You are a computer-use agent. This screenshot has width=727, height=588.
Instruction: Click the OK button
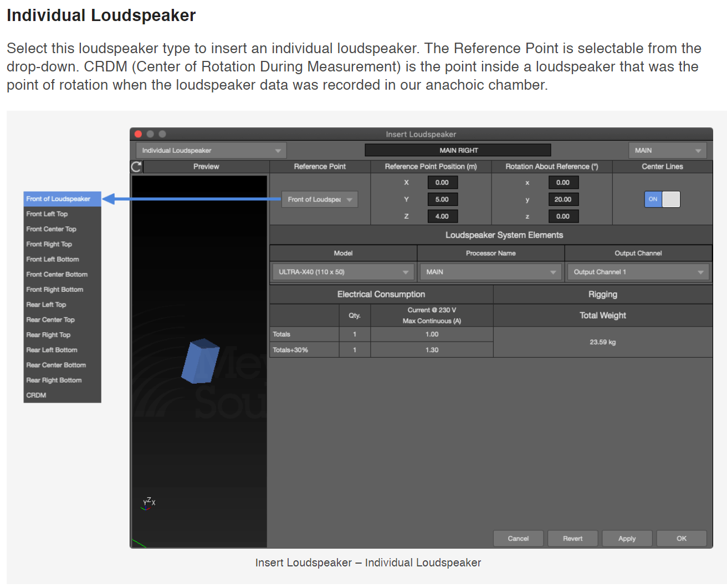[681, 539]
